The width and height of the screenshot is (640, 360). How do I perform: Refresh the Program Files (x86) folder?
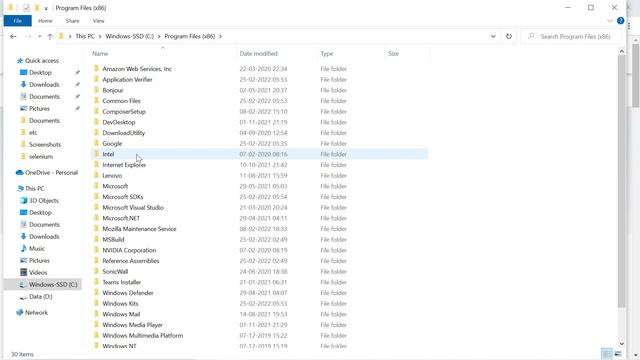[509, 36]
